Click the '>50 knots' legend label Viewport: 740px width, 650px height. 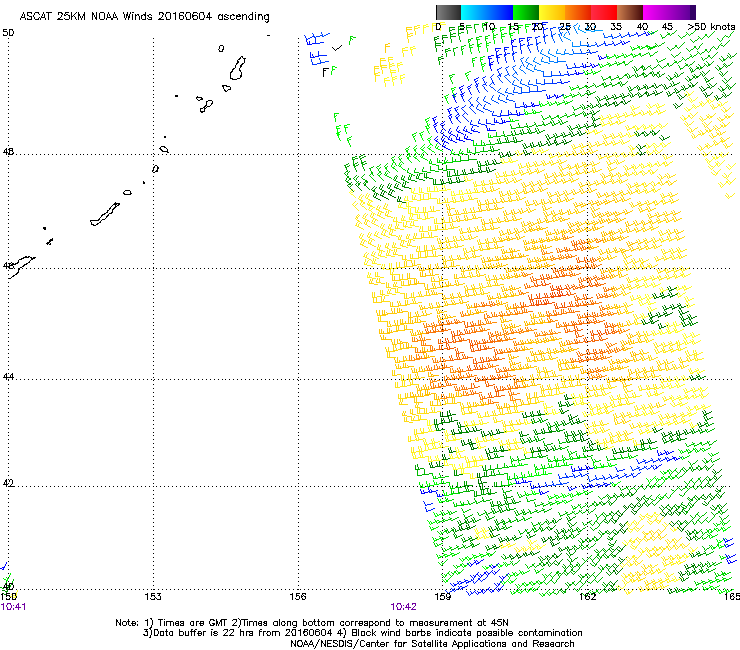click(x=711, y=27)
